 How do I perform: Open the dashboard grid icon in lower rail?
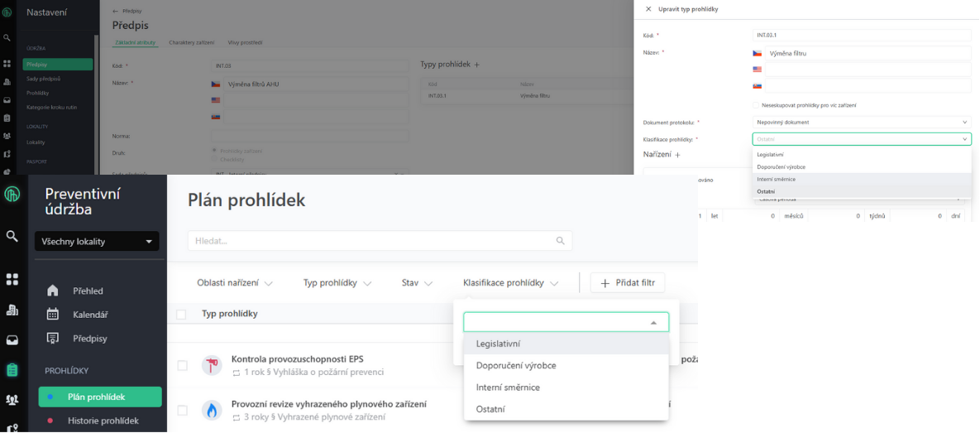(12, 280)
